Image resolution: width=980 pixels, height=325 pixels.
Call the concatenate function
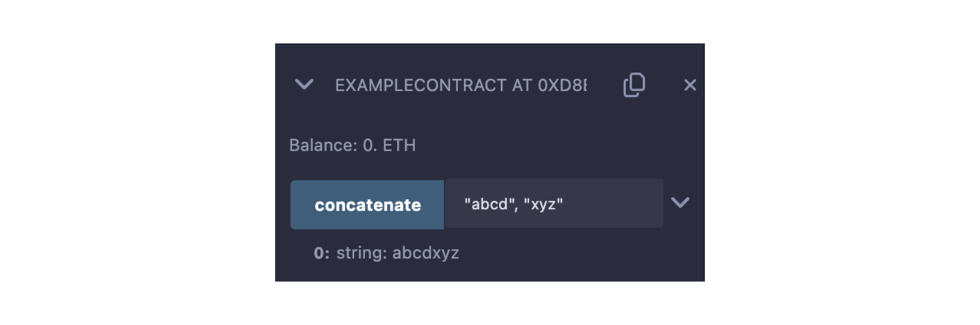pos(367,205)
